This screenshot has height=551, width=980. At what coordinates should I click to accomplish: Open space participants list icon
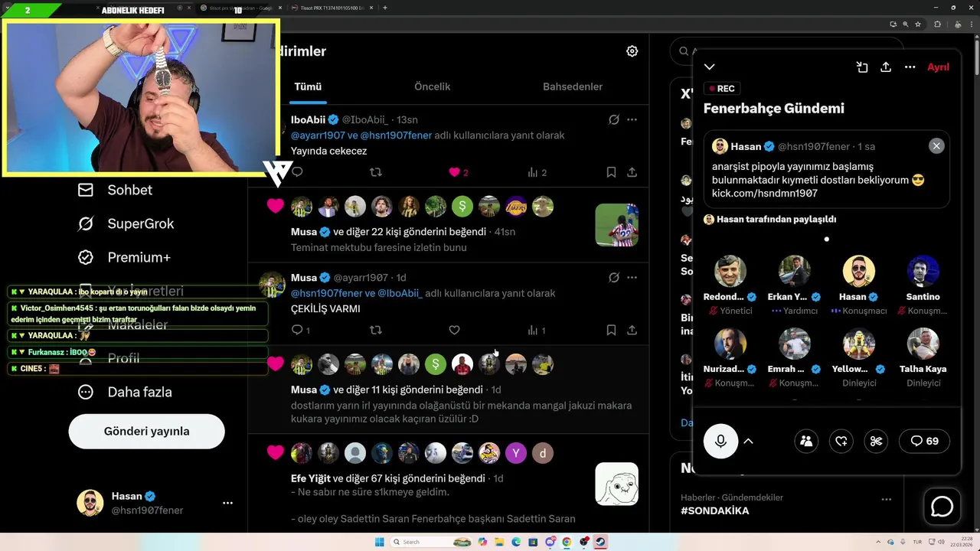point(805,441)
